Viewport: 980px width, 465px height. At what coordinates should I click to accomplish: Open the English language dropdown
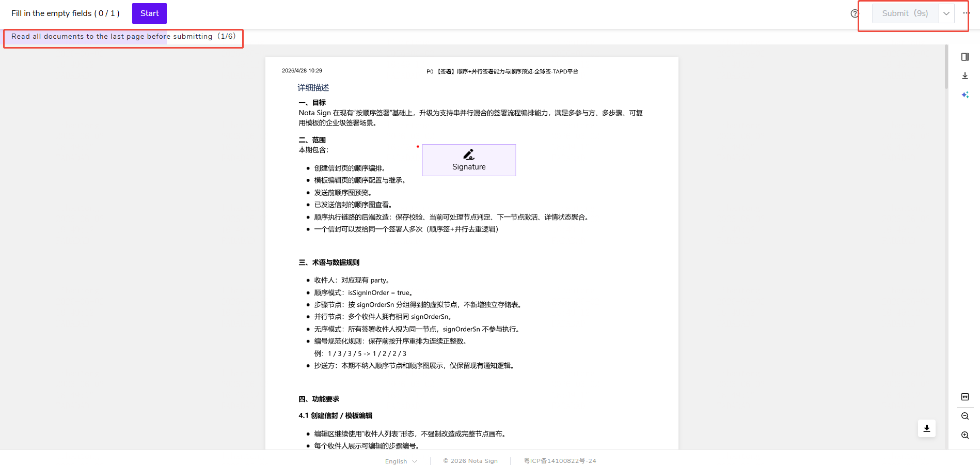coord(401,461)
